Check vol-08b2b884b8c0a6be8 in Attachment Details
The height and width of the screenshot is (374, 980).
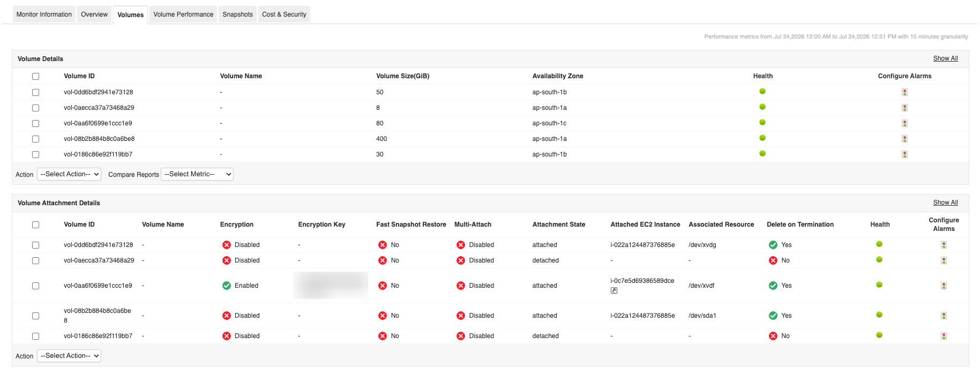pos(35,316)
